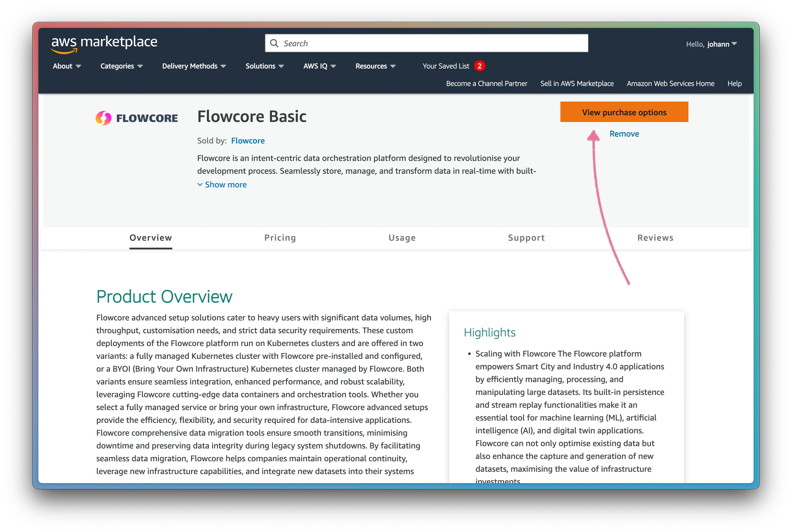
Task: Click the Remove link
Action: (x=624, y=134)
